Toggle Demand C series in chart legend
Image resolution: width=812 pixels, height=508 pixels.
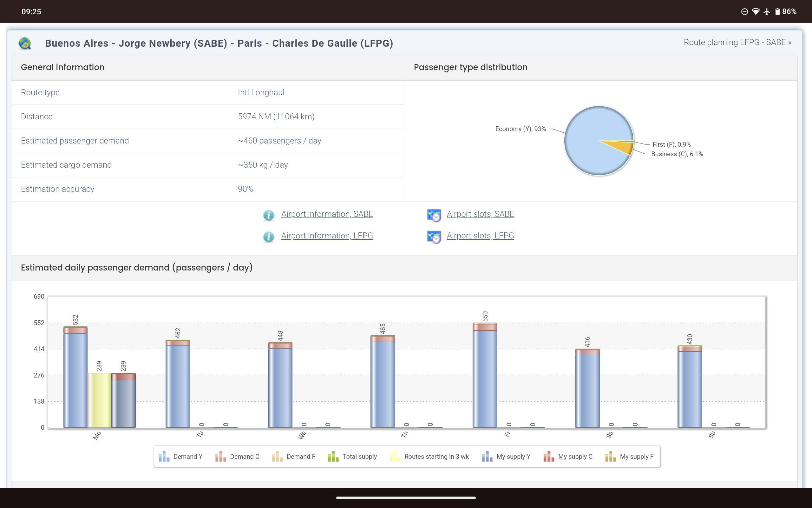click(x=237, y=457)
